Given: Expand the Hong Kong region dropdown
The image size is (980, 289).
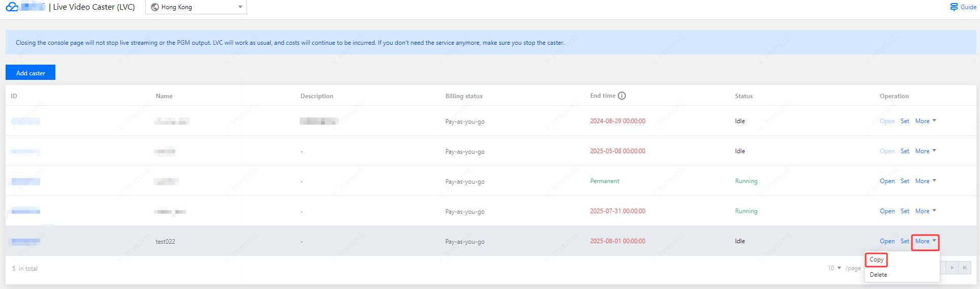Looking at the screenshot, I should [240, 7].
